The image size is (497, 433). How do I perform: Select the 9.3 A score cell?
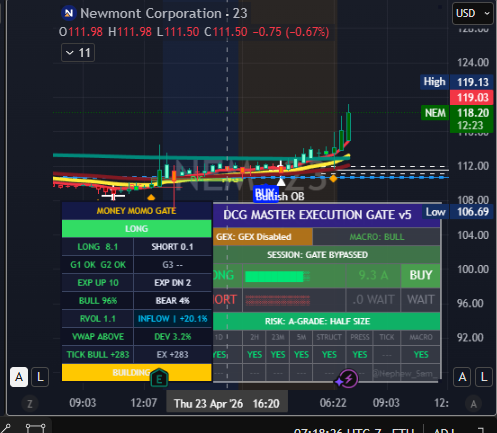pos(373,276)
